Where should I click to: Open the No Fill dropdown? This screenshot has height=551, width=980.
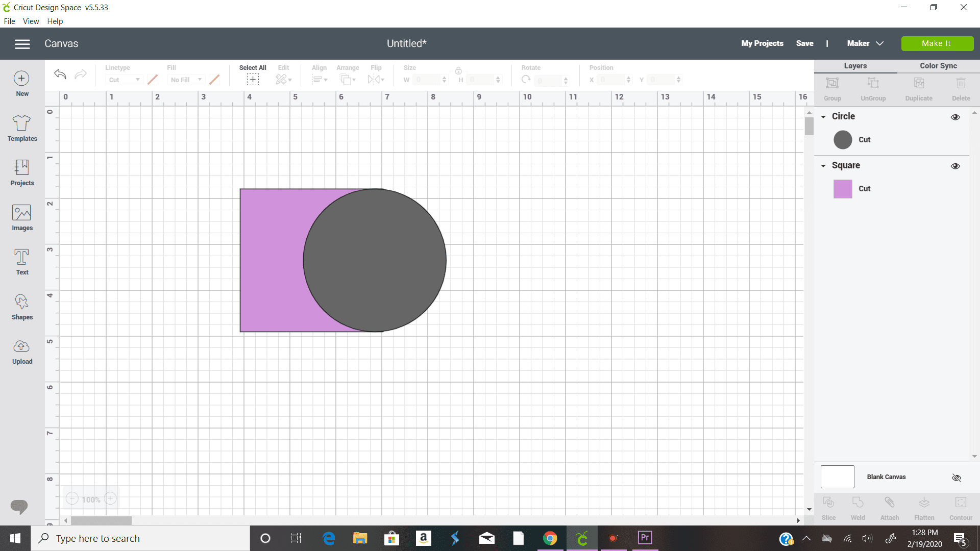pos(186,80)
